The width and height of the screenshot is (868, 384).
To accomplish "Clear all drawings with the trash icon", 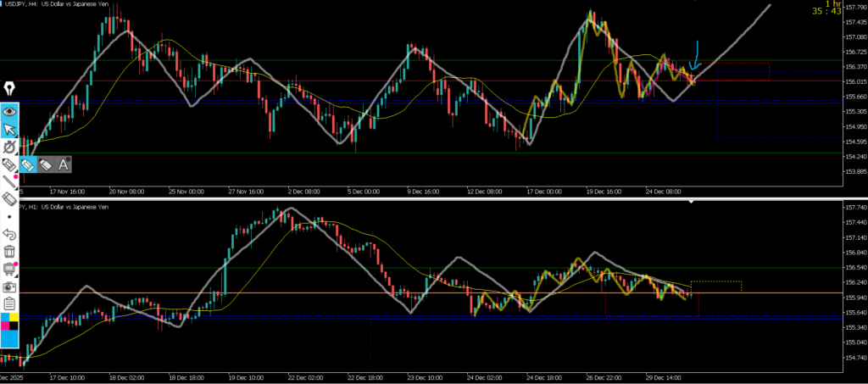I will click(x=10, y=252).
